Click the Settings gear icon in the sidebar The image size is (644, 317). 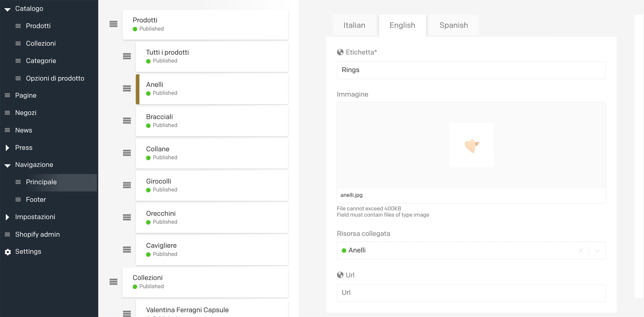point(7,252)
